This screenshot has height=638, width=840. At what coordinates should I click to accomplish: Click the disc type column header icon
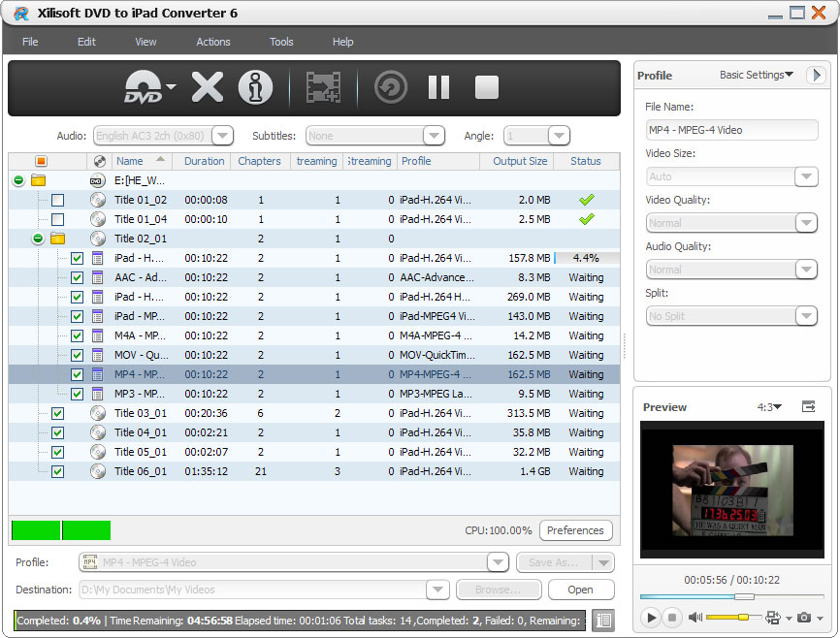click(99, 161)
